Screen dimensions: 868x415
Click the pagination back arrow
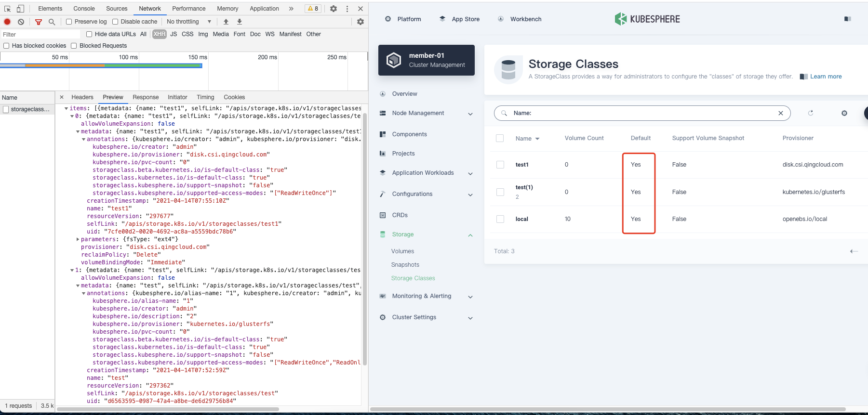854,251
